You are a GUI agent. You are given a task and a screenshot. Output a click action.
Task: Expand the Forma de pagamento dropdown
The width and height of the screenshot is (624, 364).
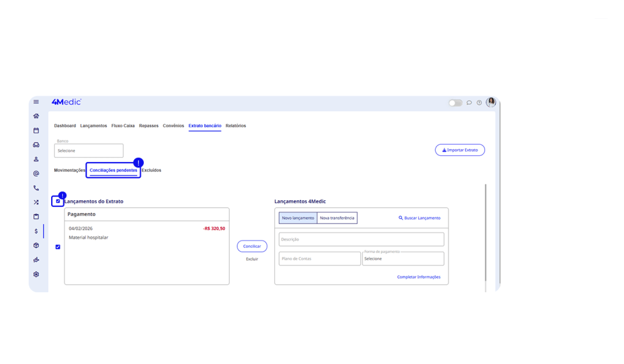point(402,259)
